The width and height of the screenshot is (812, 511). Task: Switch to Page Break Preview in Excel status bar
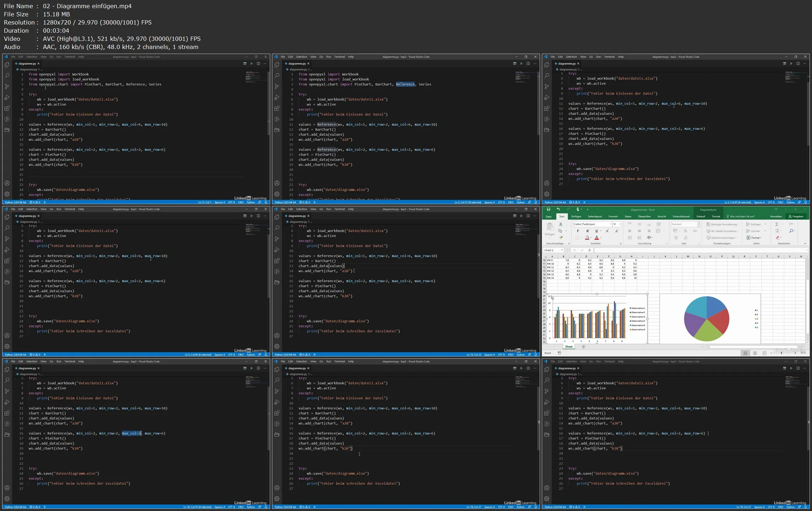[764, 353]
